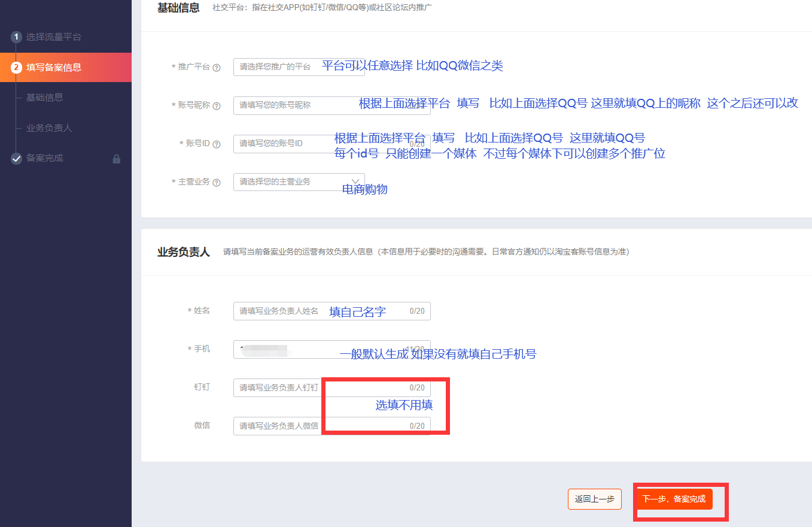Image resolution: width=812 pixels, height=527 pixels.
Task: Expand the 主营业务 dropdown arrow
Action: [x=356, y=181]
